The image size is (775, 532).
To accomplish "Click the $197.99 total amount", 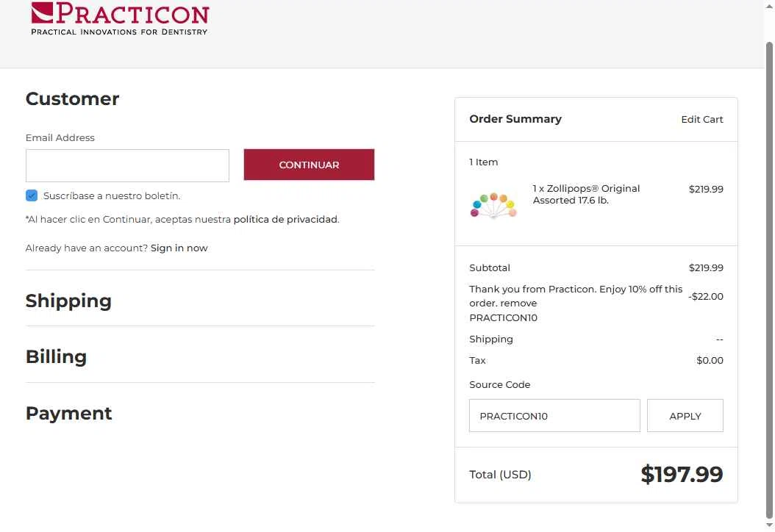I will [682, 475].
